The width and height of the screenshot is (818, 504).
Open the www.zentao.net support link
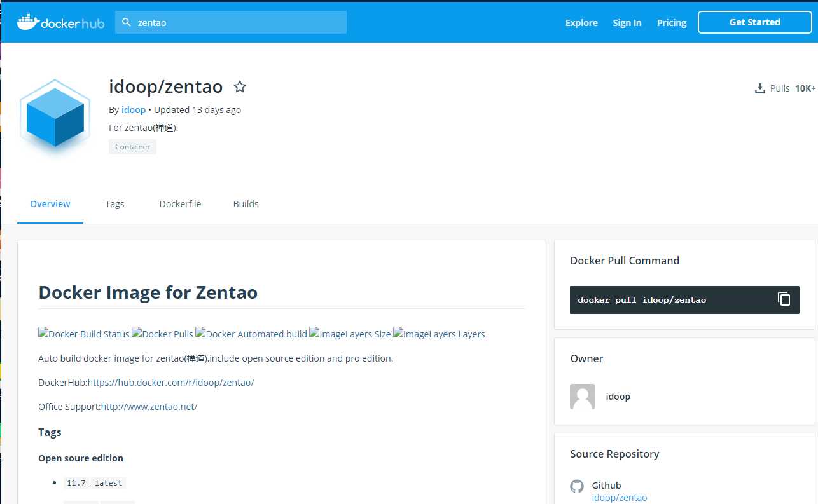[x=149, y=407]
